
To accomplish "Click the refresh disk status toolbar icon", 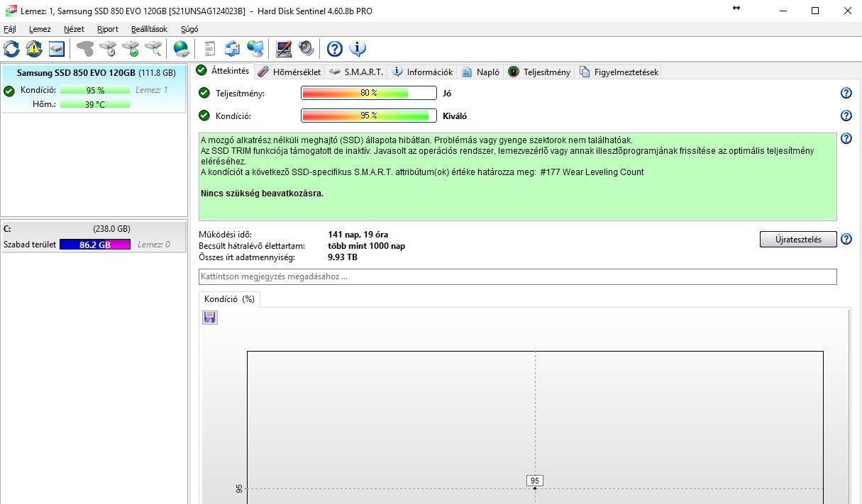I will [x=12, y=49].
